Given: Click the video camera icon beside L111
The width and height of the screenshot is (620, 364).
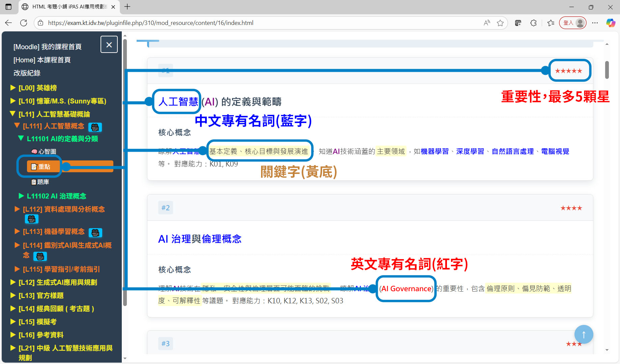Looking at the screenshot, I should pyautogui.click(x=95, y=127).
